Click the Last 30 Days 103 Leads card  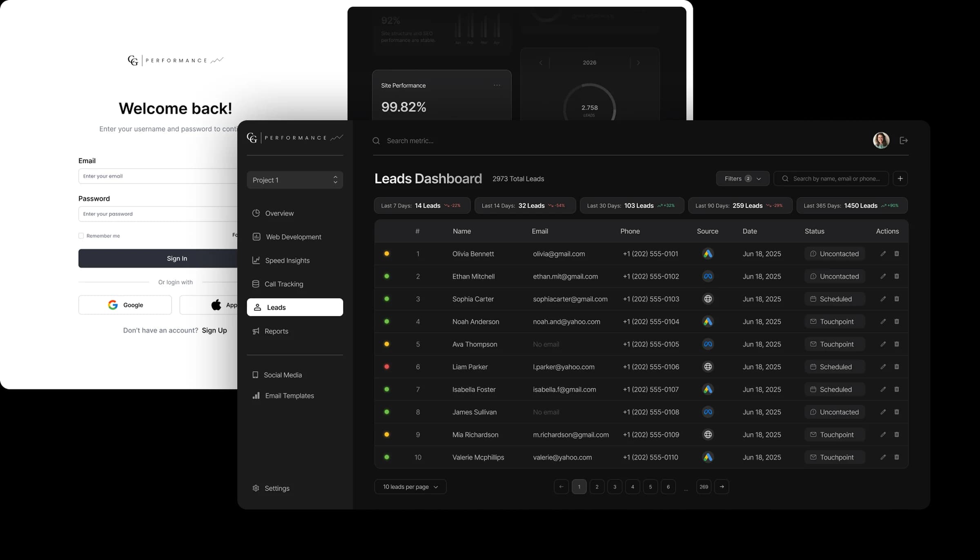coord(632,205)
